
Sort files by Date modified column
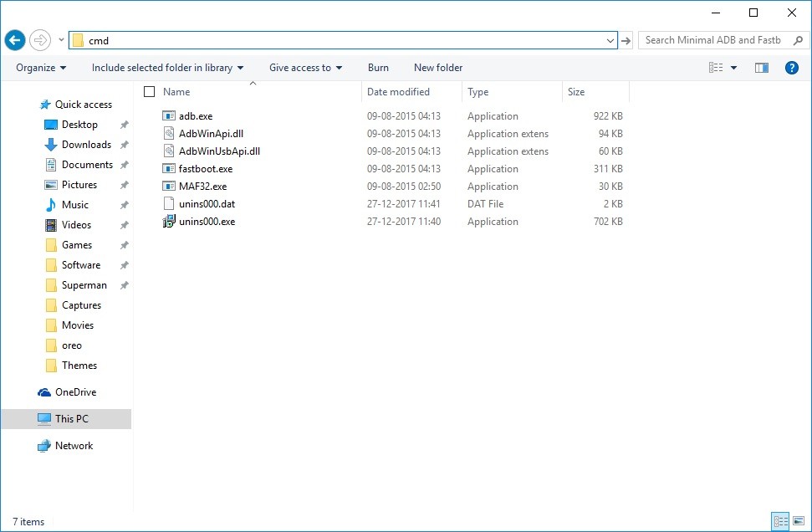pyautogui.click(x=398, y=92)
